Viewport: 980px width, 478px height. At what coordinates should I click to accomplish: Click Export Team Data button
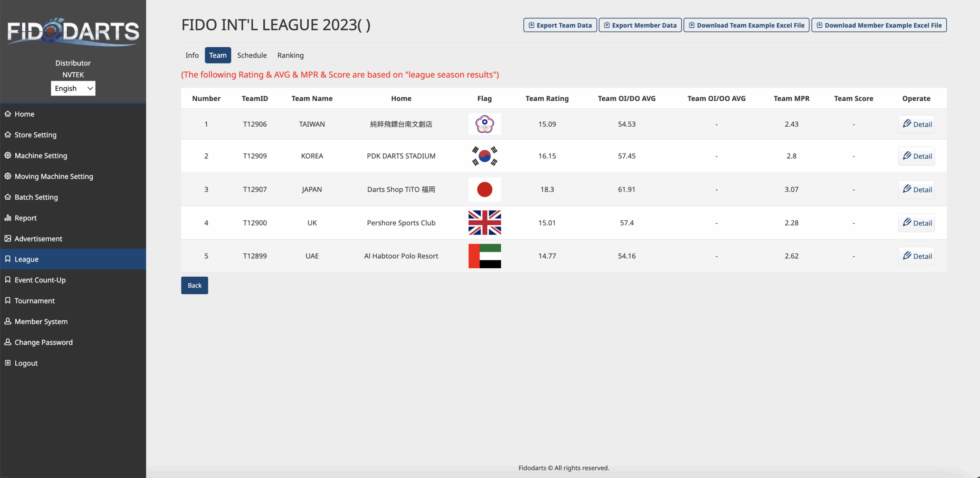click(x=560, y=25)
